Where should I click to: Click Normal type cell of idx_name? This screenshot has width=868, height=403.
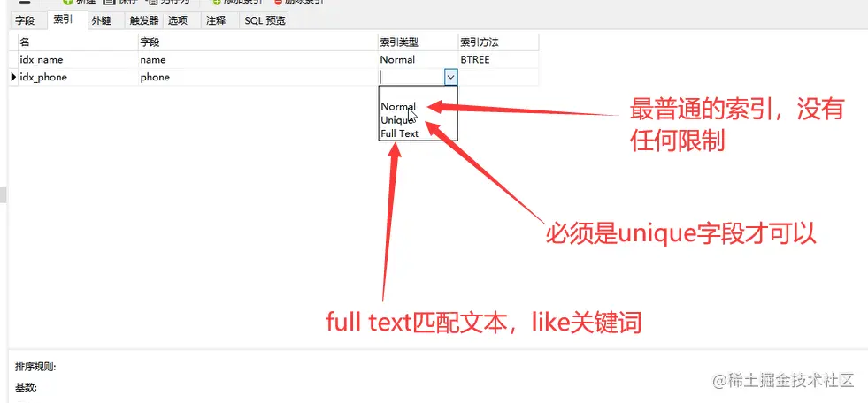[x=418, y=60]
